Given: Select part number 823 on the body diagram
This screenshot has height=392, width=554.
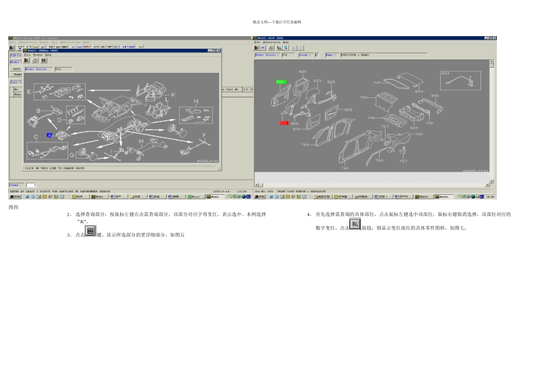Looking at the screenshot, I should tap(317, 80).
